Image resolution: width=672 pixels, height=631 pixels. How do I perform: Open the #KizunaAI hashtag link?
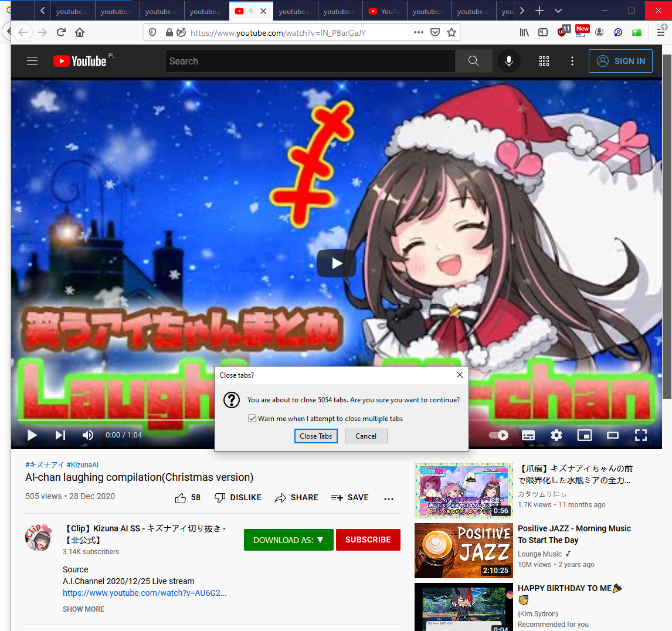point(82,464)
